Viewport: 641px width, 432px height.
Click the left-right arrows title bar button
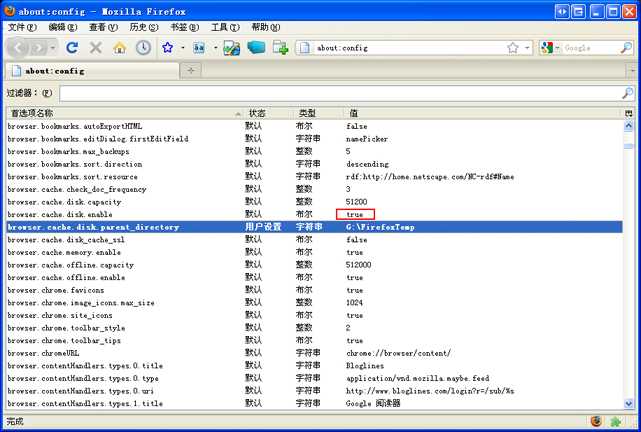563,11
